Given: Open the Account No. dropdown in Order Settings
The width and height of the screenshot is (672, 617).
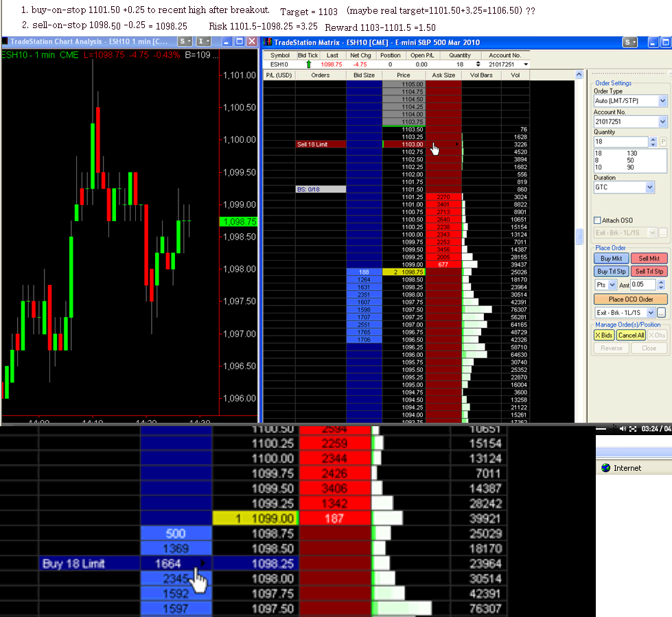Looking at the screenshot, I should click(x=662, y=121).
